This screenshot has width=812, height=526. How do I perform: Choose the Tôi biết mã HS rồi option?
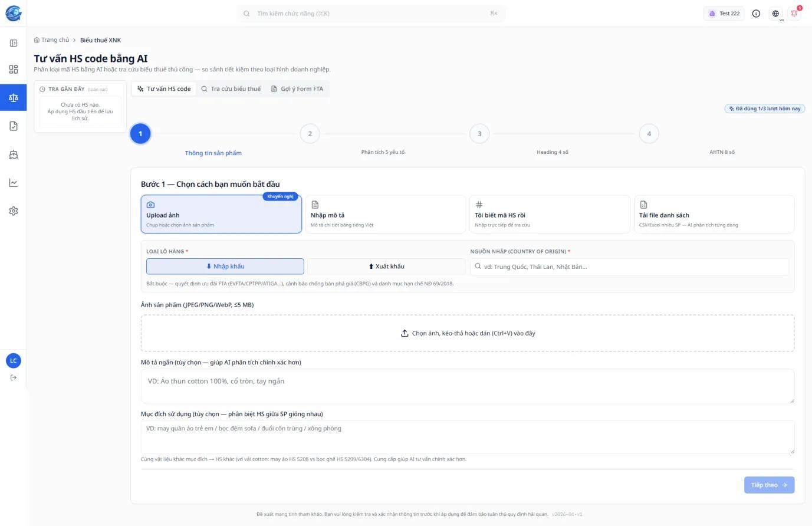click(550, 214)
